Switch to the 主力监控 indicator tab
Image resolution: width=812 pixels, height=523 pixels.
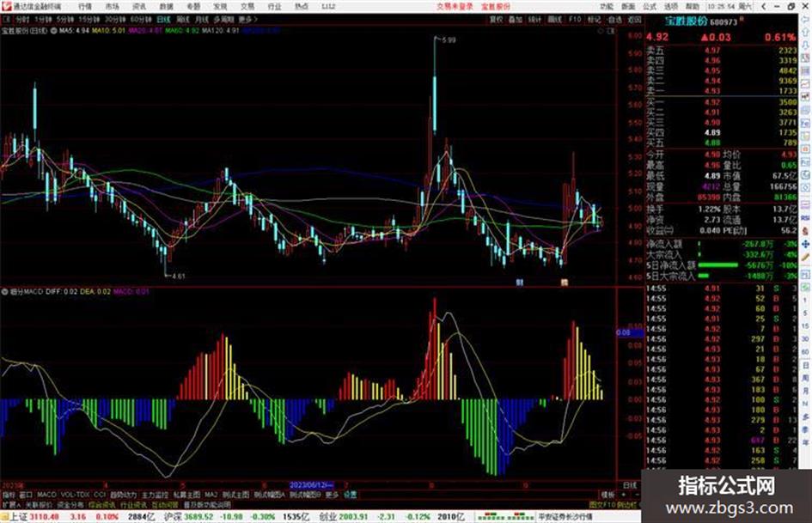pyautogui.click(x=155, y=495)
